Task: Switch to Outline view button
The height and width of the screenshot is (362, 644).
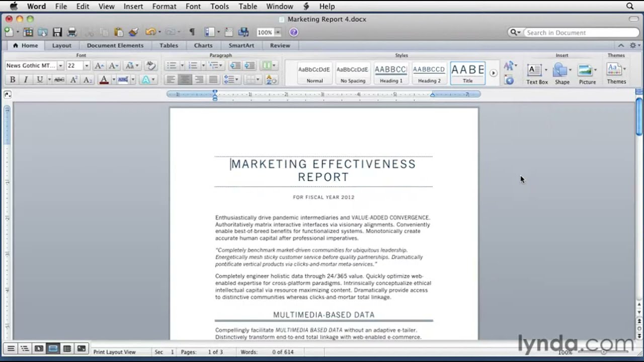Action: coord(24,348)
